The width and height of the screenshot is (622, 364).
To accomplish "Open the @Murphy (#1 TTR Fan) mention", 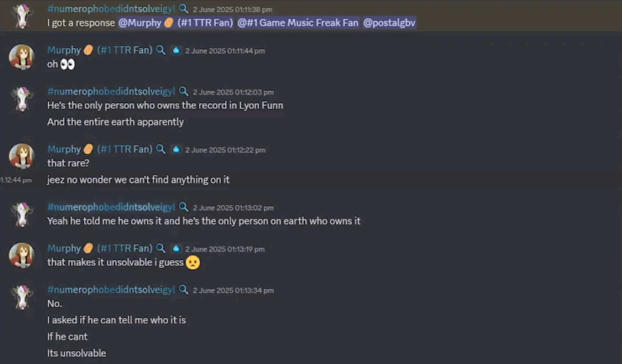I will 176,23.
